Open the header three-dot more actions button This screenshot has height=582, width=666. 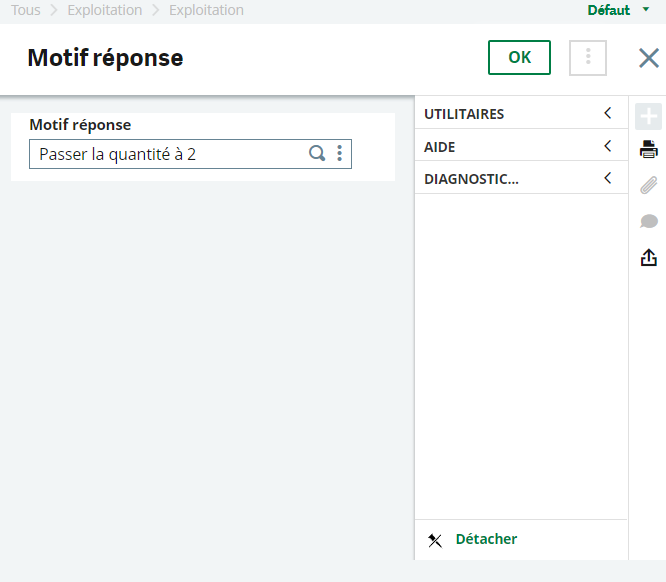pyautogui.click(x=588, y=58)
